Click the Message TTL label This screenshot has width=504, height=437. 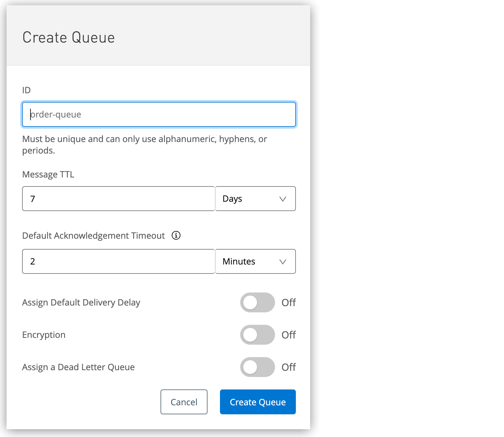[48, 174]
